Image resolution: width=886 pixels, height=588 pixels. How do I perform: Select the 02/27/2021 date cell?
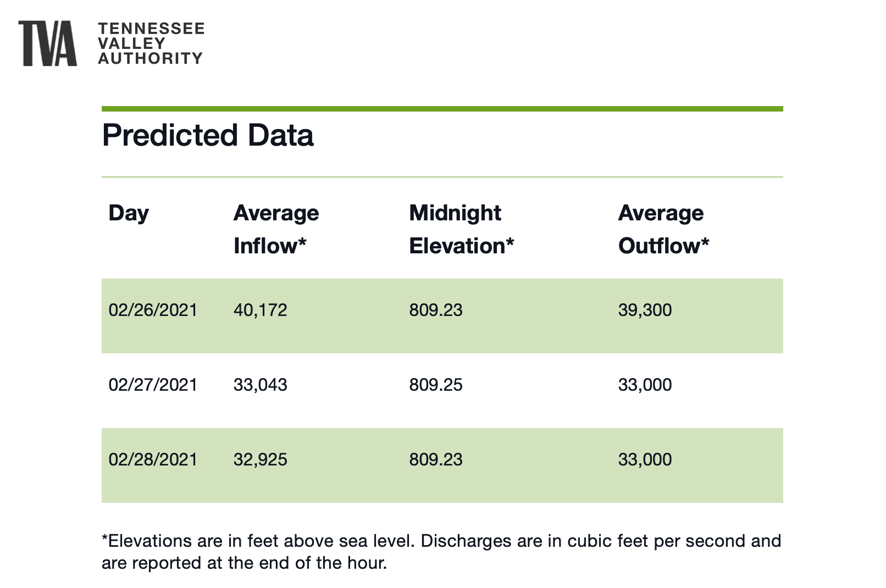pyautogui.click(x=153, y=385)
